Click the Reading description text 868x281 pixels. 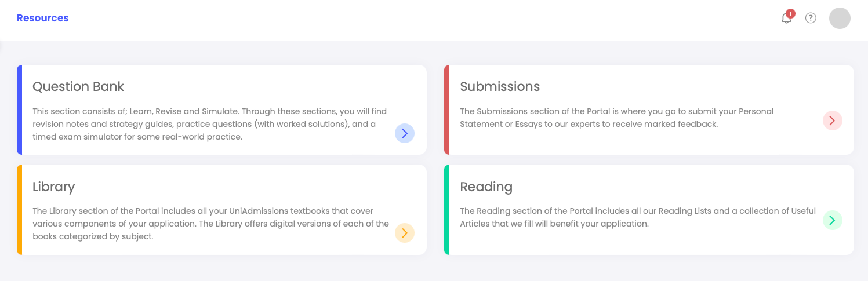(638, 217)
